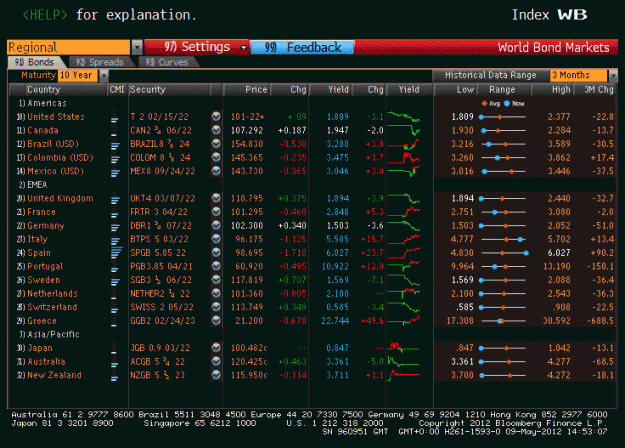Click the Italy range bar
625x448 pixels.
504,239
